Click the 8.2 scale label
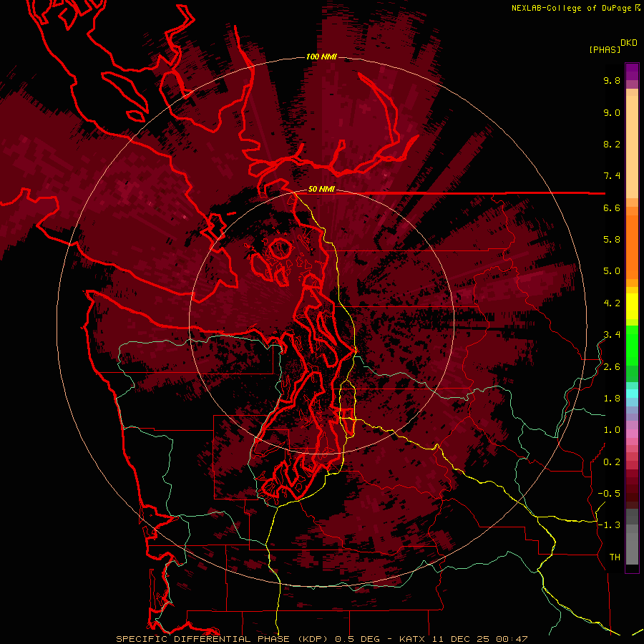 (612, 144)
